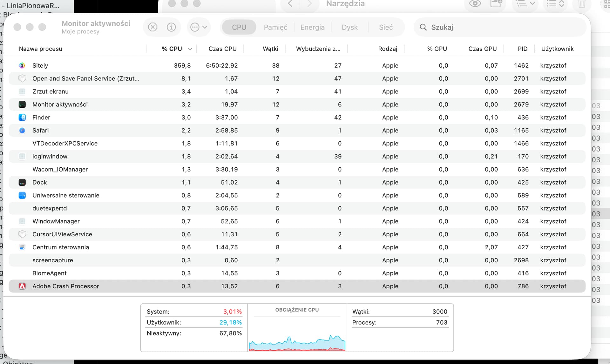Switch to the Energia tab
This screenshot has height=364, width=610.
pos(312,27)
